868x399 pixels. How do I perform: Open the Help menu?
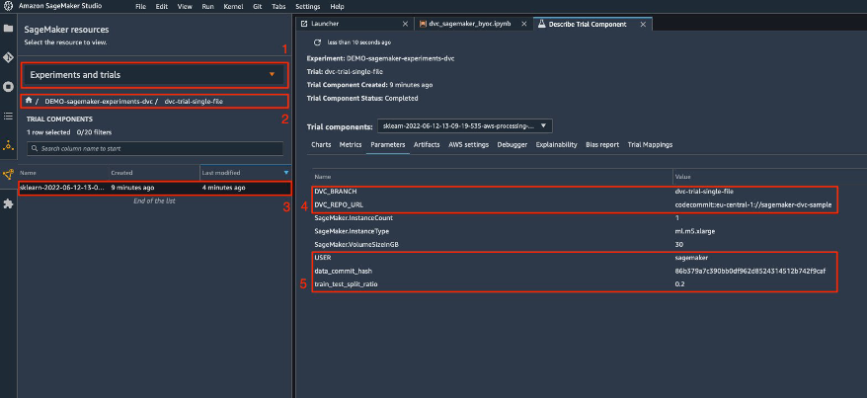click(x=337, y=7)
